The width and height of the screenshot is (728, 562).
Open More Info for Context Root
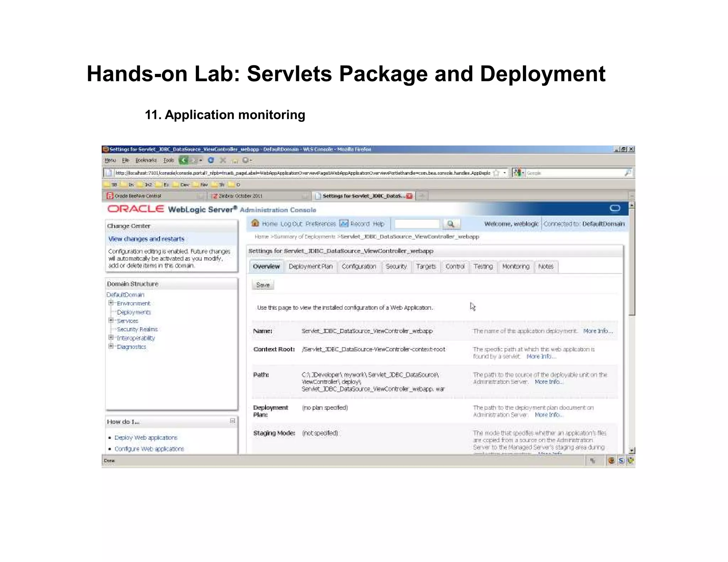click(x=541, y=356)
